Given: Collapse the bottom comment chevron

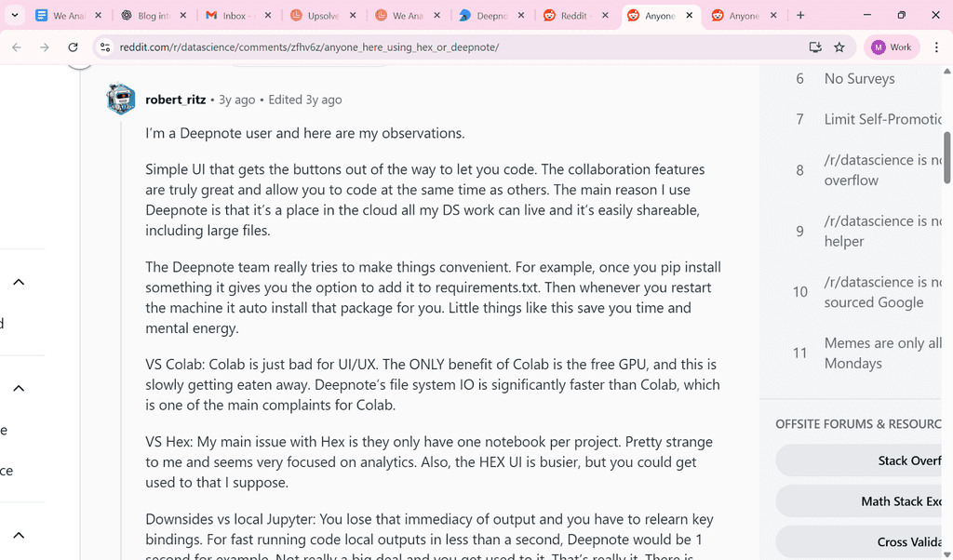Looking at the screenshot, I should (x=20, y=534).
